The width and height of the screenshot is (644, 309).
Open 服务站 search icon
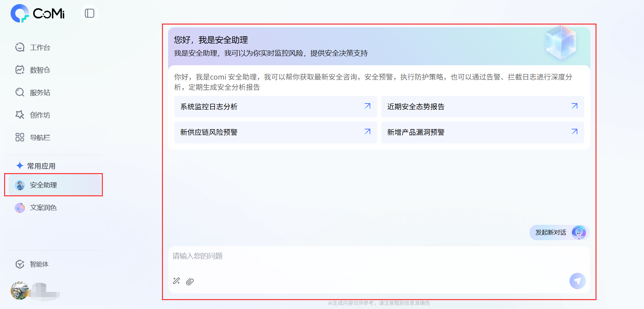coord(20,92)
